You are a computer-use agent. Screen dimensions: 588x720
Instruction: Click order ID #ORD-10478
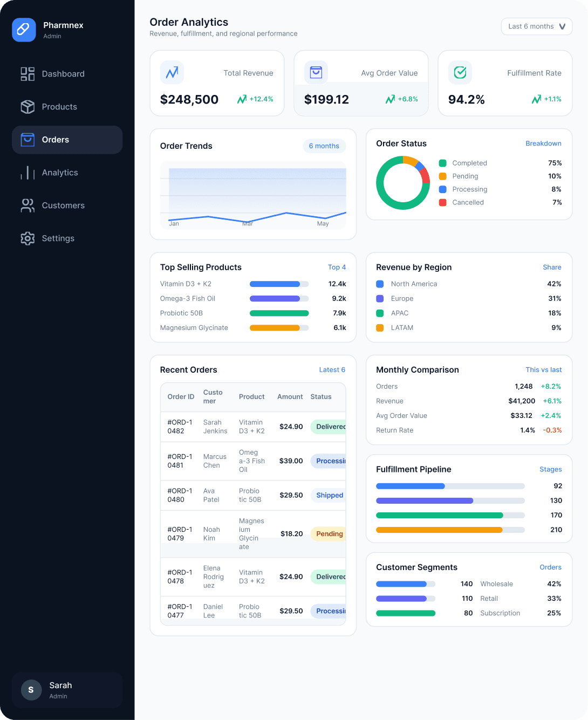180,577
